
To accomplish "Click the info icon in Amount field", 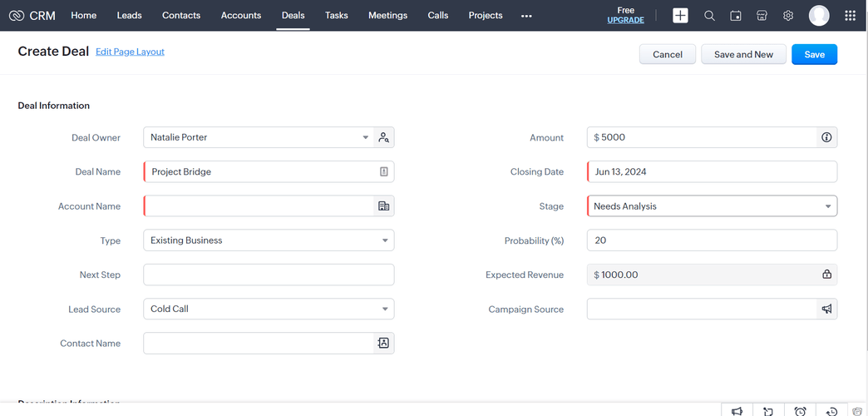I will tap(826, 137).
